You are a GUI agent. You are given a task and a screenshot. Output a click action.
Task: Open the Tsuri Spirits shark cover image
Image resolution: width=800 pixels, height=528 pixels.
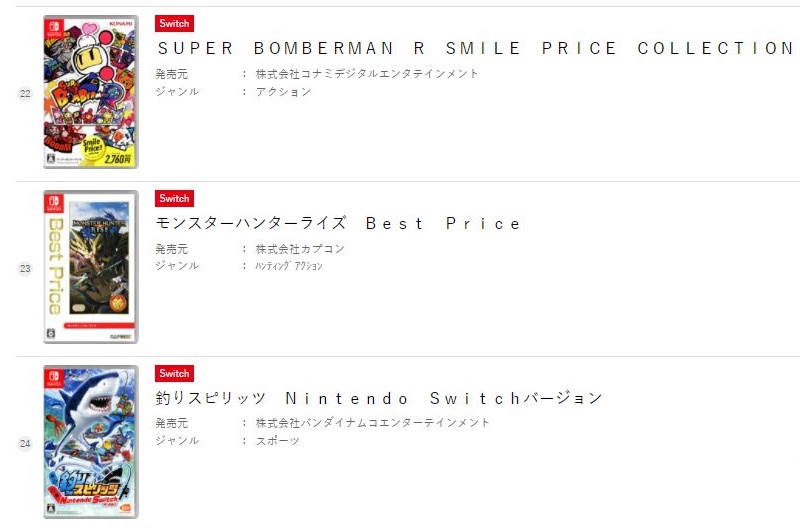[x=91, y=442]
